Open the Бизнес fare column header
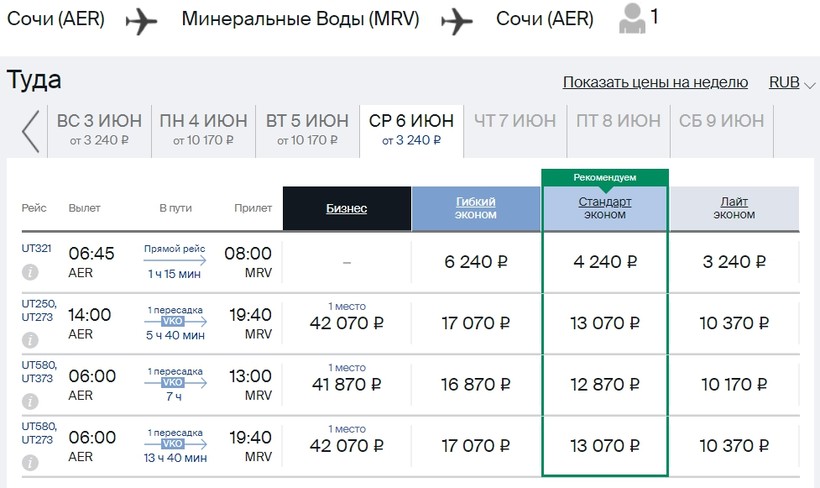 click(x=346, y=209)
